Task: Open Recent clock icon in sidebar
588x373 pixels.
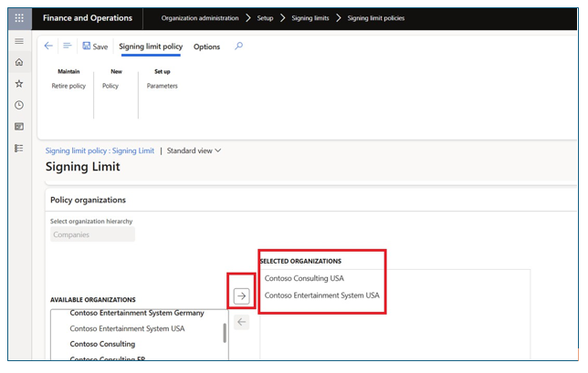Action: coord(19,105)
